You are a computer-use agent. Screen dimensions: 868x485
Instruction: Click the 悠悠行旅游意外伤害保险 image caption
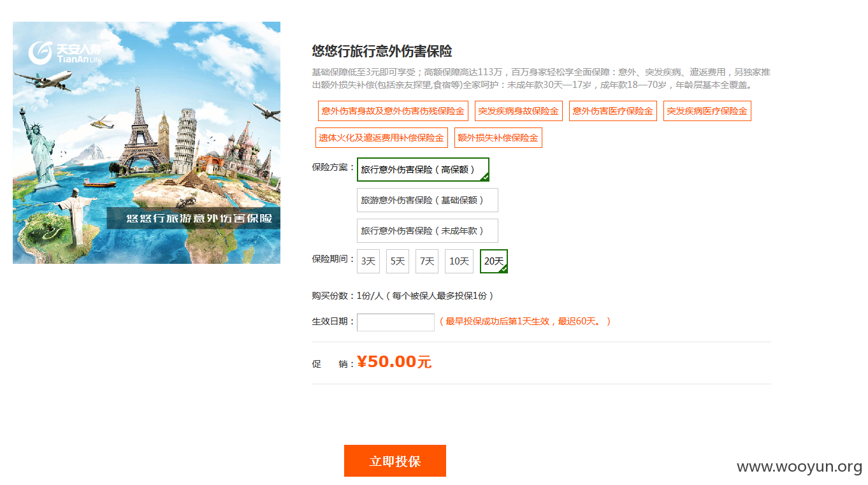coord(199,219)
